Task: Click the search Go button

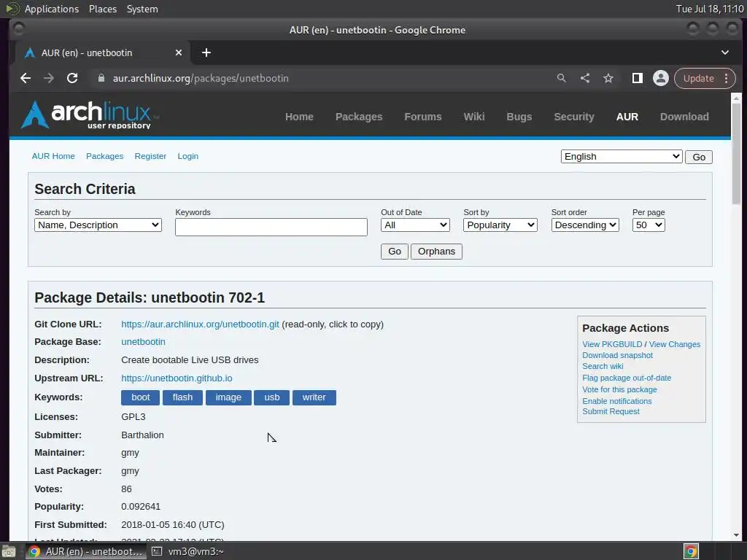Action: pos(395,252)
